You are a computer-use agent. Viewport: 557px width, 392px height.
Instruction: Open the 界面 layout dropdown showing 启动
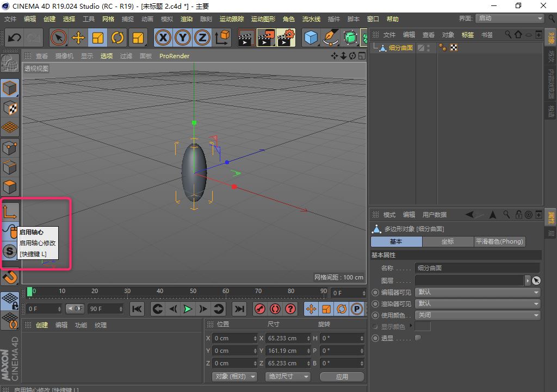coord(510,18)
